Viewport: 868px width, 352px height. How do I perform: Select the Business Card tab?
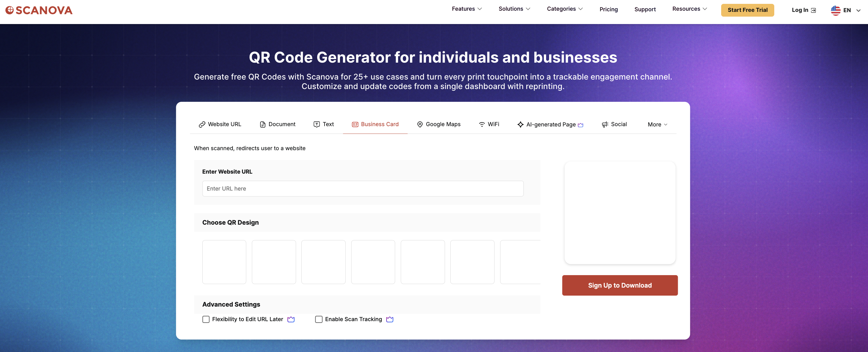tap(375, 124)
